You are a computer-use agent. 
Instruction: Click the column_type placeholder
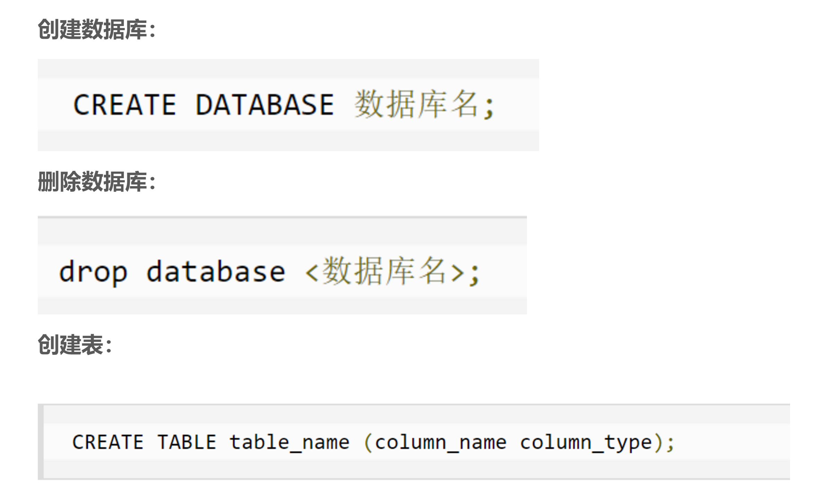[x=586, y=443]
